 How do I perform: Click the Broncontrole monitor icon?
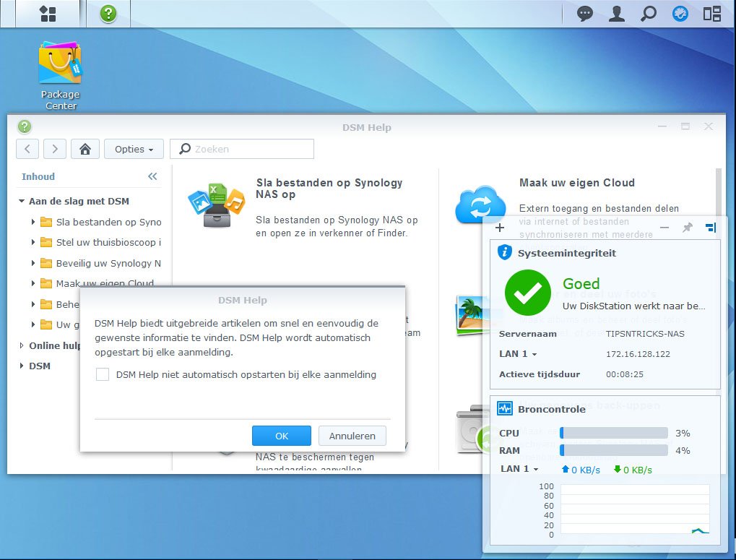(505, 408)
